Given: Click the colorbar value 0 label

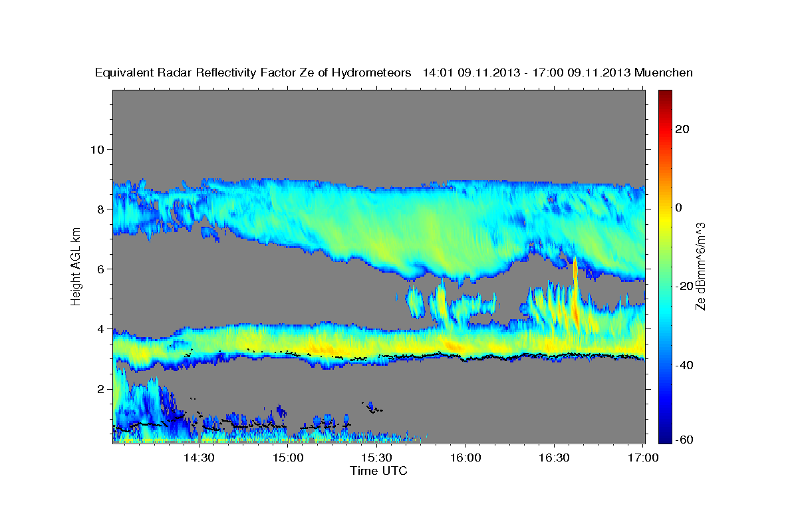Looking at the screenshot, I should click(679, 207).
